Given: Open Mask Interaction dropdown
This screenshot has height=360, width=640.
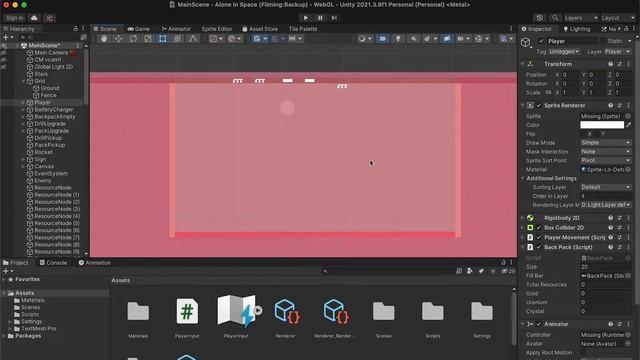Looking at the screenshot, I should pyautogui.click(x=606, y=152).
